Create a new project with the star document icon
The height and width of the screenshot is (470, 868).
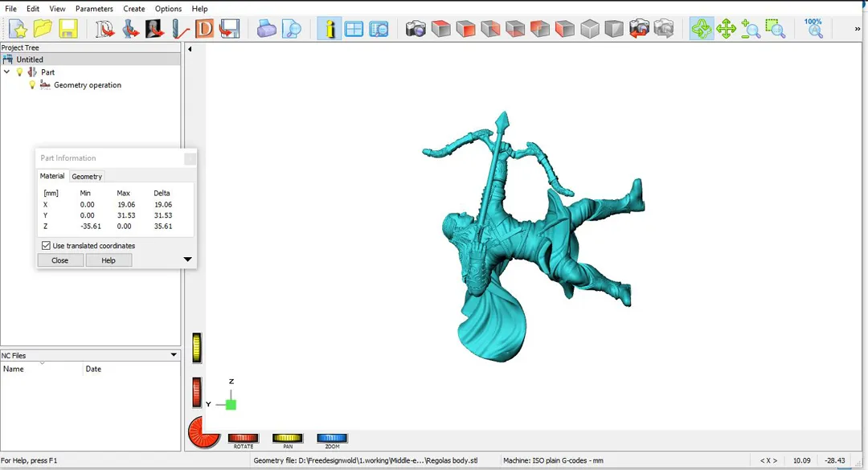pyautogui.click(x=18, y=29)
